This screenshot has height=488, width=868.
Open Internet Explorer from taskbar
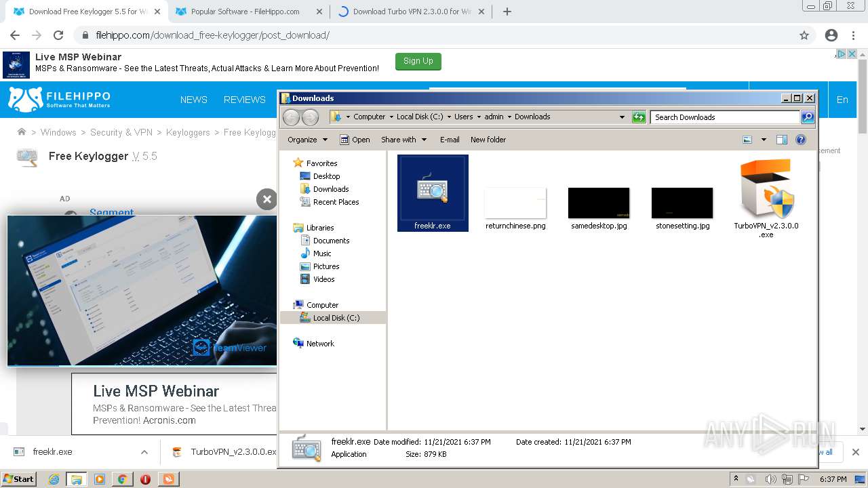(x=54, y=479)
